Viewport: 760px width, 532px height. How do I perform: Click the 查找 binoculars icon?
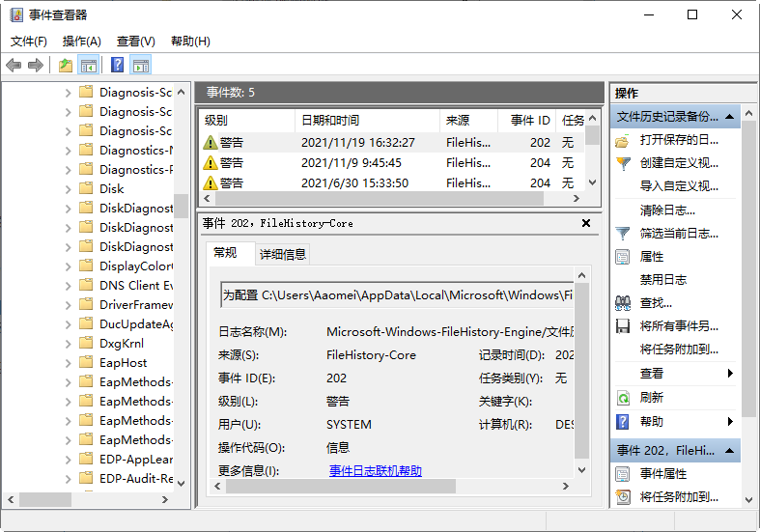tap(623, 303)
